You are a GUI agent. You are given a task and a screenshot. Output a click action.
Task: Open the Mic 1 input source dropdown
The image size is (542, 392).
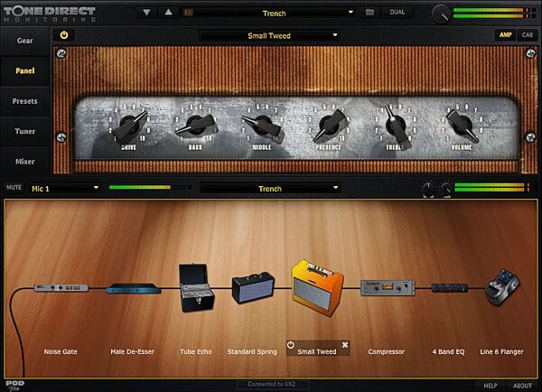(65, 189)
